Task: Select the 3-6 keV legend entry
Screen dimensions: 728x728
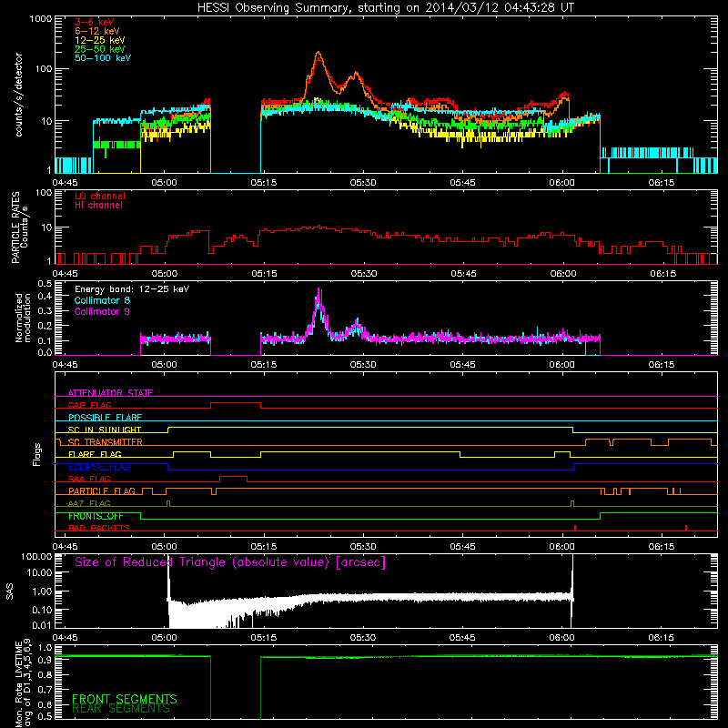Action: [95, 22]
